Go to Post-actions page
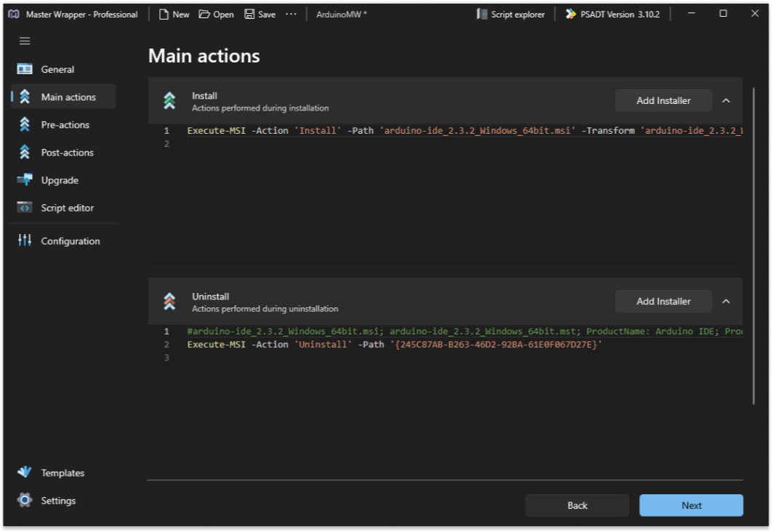772x532 pixels. tap(63, 152)
